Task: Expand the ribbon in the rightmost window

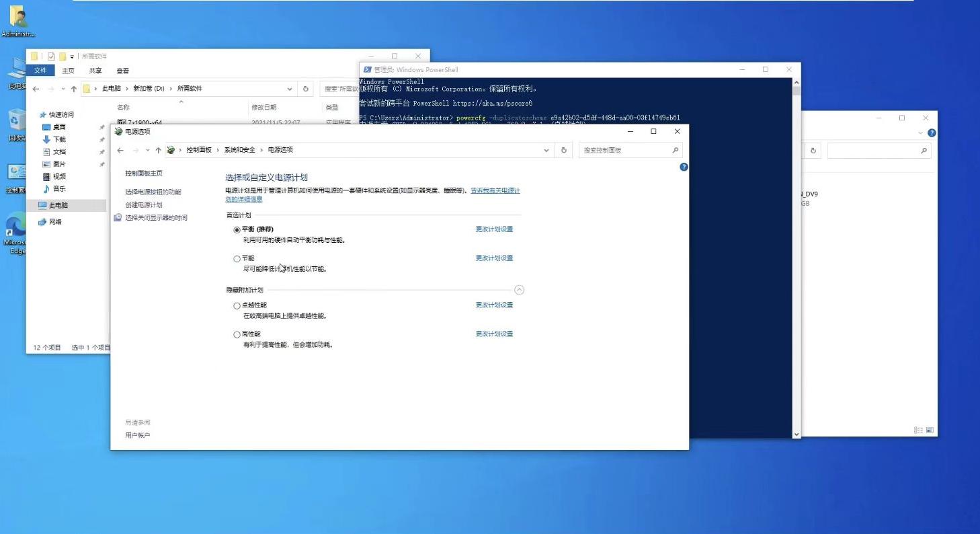Action: point(920,133)
